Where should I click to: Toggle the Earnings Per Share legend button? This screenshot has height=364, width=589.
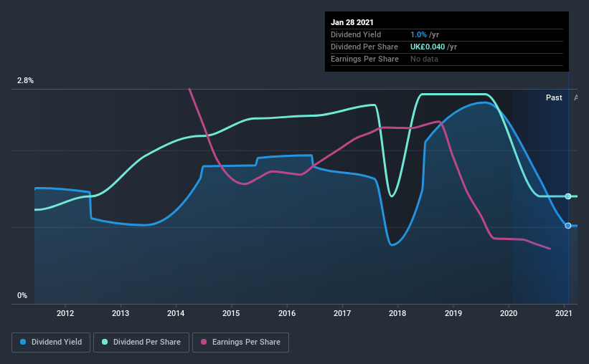240,343
